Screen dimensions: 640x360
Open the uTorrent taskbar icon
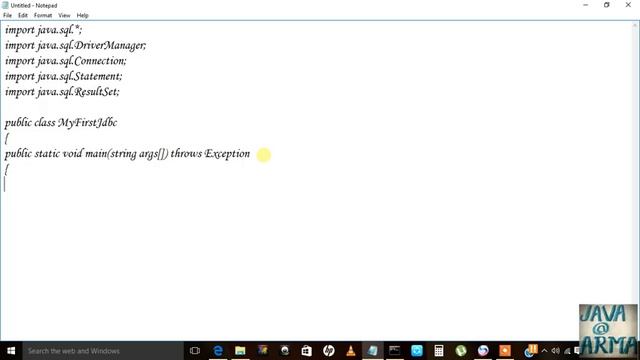(x=461, y=351)
